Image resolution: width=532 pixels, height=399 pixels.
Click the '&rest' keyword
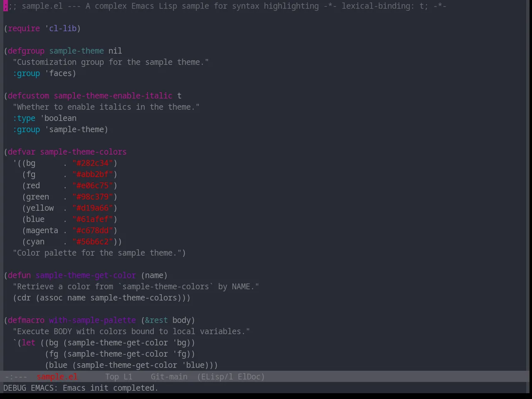pos(156,320)
